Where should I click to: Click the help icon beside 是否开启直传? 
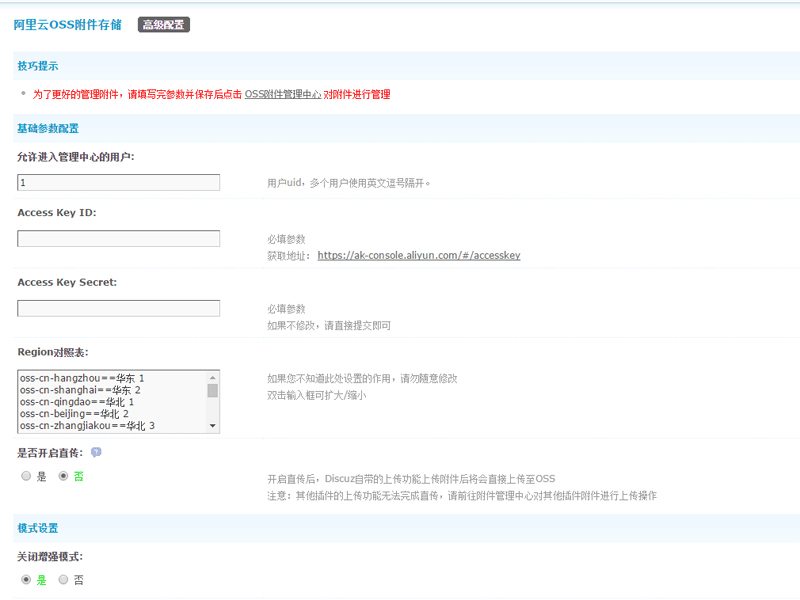click(x=96, y=452)
